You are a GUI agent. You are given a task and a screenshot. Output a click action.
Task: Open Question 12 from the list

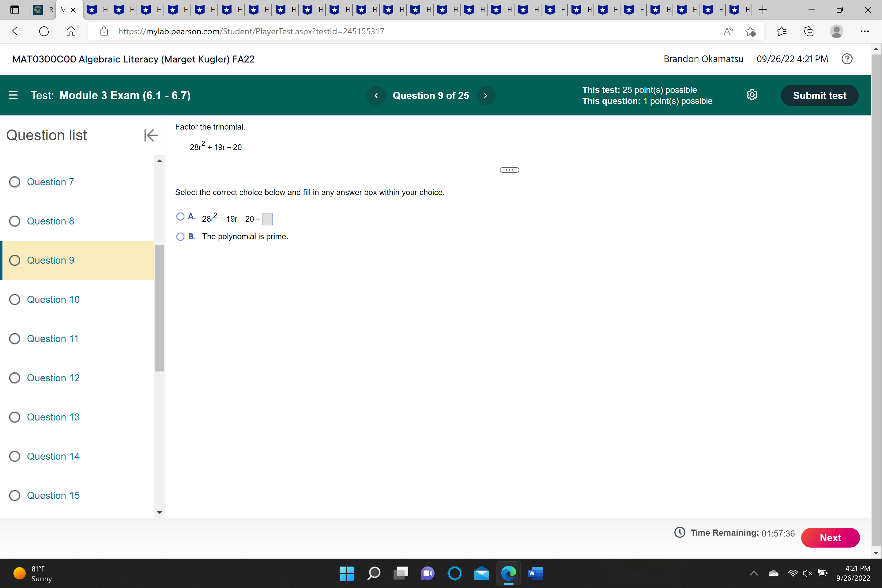(x=53, y=378)
